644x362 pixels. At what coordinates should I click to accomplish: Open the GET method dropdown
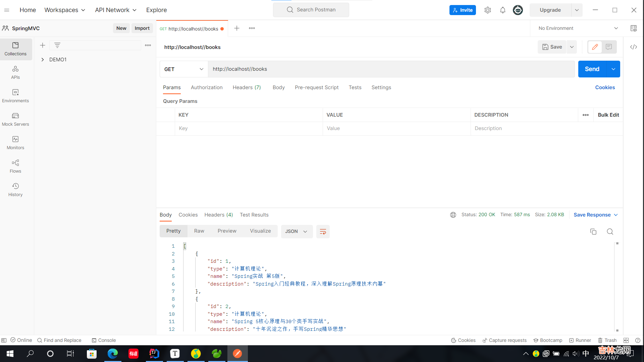(183, 69)
